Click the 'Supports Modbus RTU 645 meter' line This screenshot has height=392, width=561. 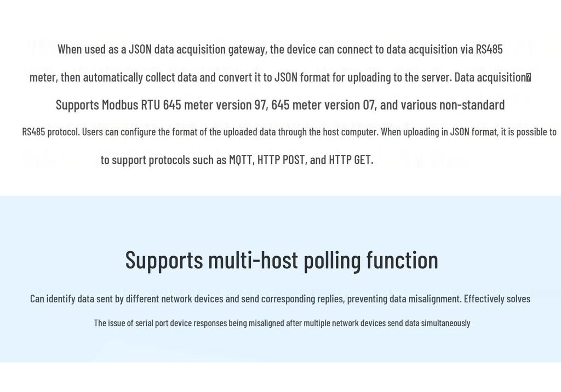click(280, 105)
